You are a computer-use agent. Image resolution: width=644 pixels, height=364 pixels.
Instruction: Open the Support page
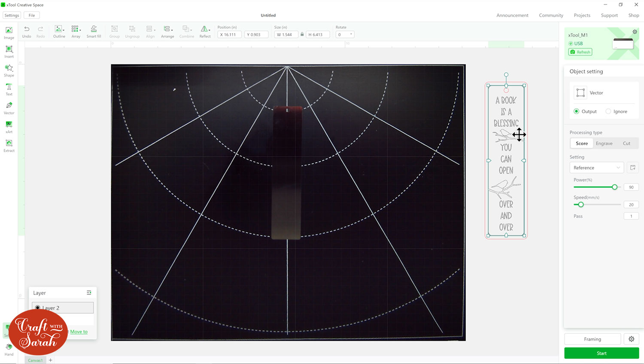pyautogui.click(x=609, y=15)
